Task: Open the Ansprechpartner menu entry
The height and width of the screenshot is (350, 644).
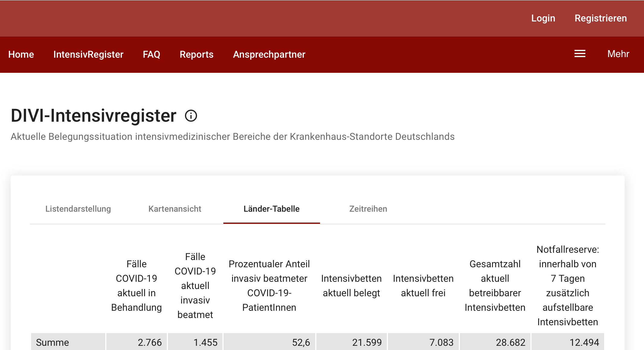Action: click(x=269, y=54)
